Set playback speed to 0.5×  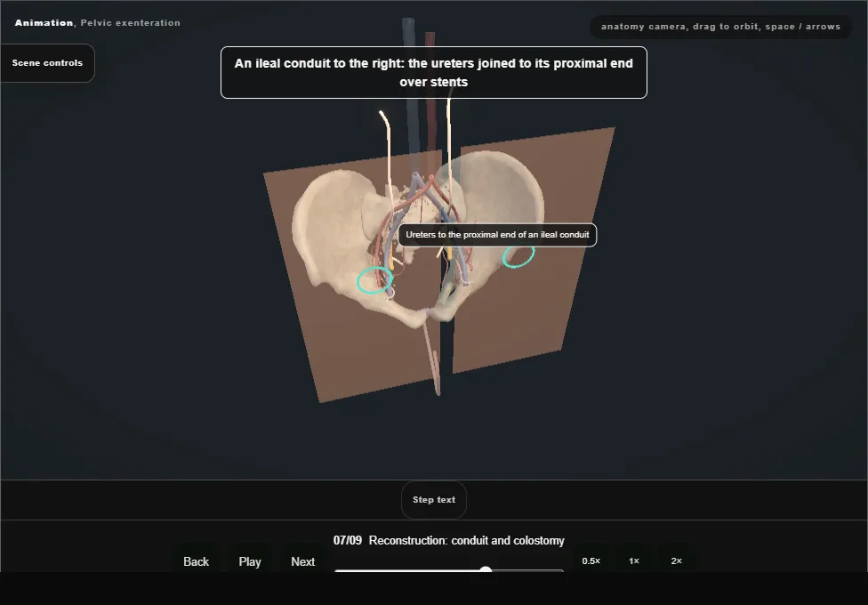tap(591, 561)
